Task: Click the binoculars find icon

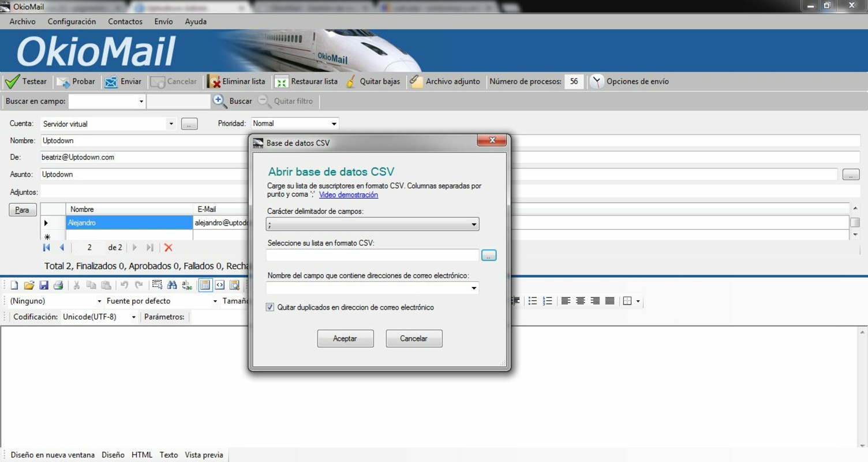Action: point(172,285)
